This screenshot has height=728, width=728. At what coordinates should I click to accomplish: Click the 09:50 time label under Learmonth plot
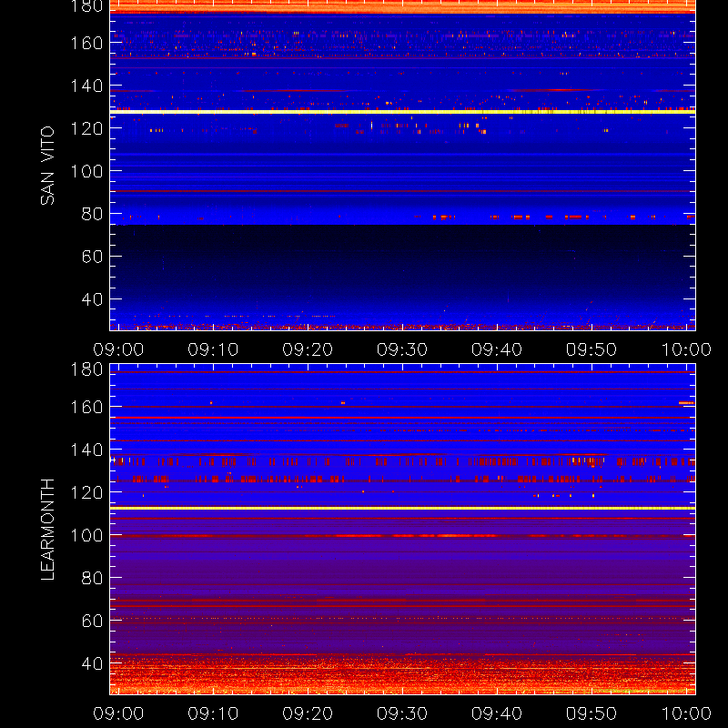pos(591,713)
